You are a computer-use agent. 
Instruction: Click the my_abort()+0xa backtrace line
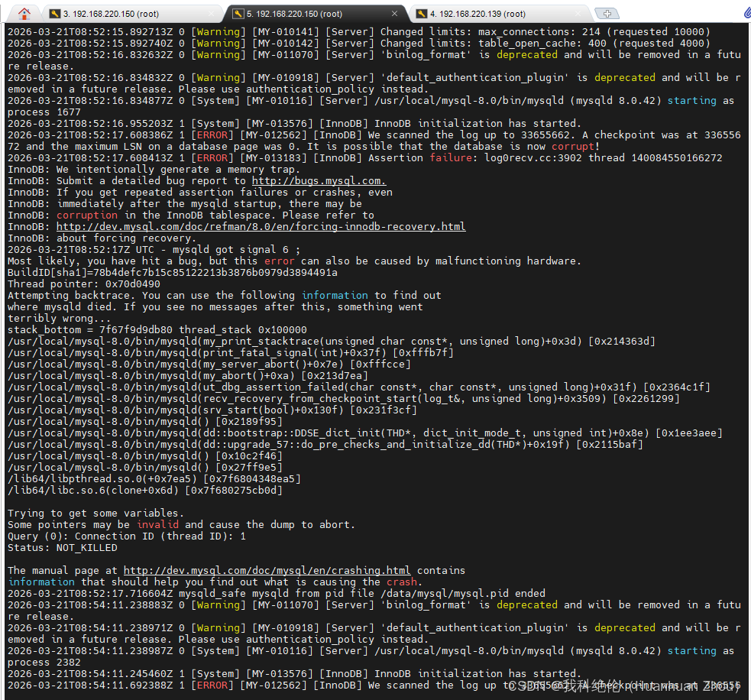(x=188, y=376)
